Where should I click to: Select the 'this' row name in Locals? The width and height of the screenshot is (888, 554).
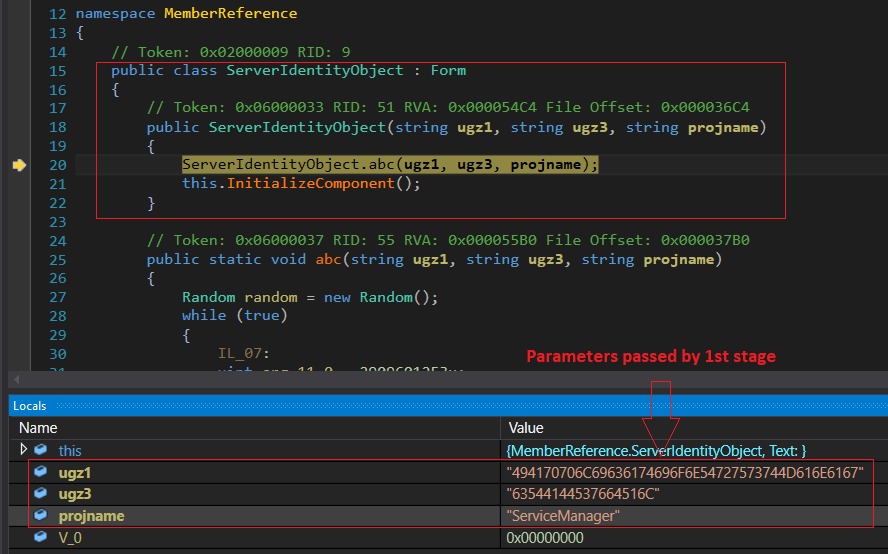(70, 451)
